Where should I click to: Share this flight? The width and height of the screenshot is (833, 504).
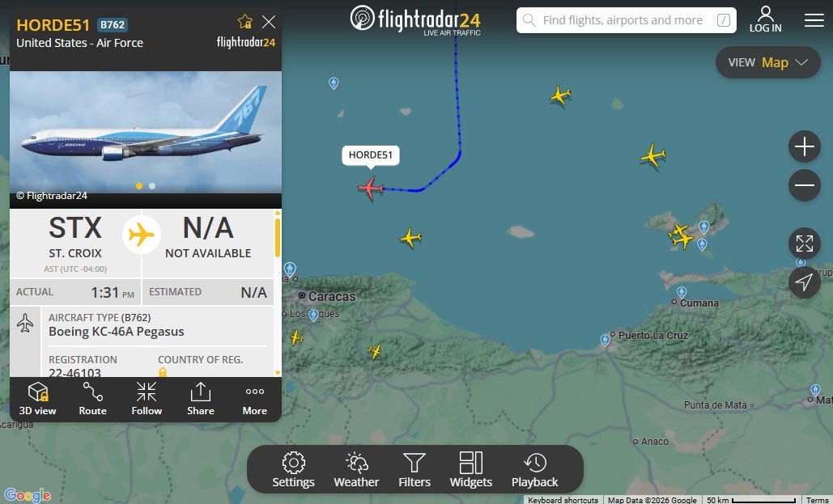click(x=200, y=399)
